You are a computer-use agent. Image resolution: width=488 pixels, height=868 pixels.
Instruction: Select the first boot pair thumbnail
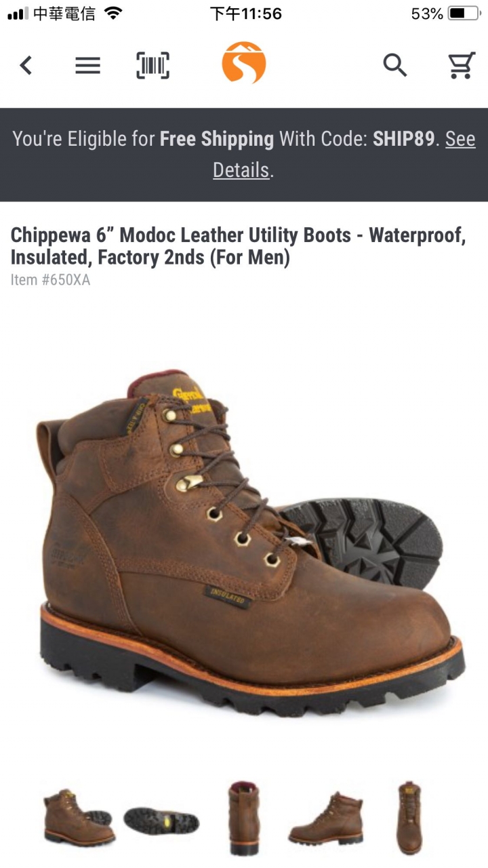pyautogui.click(x=79, y=818)
